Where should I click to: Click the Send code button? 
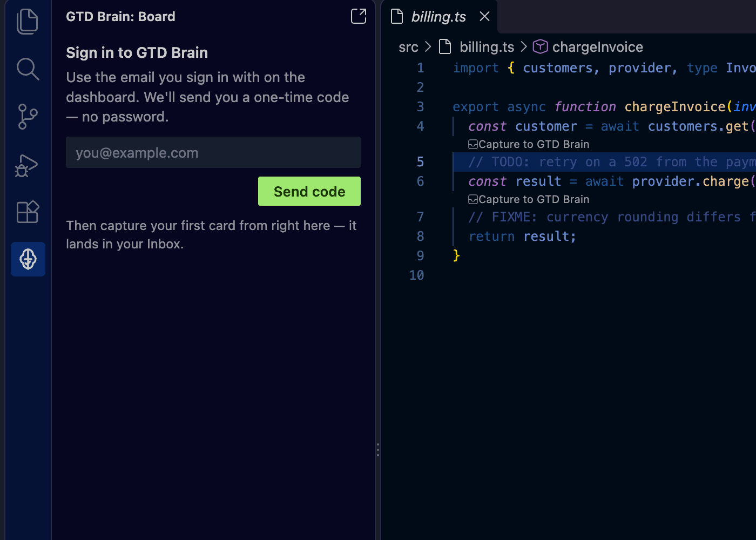click(x=309, y=191)
